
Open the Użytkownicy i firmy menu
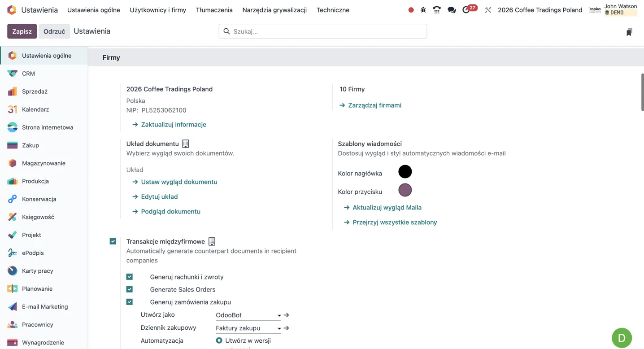pyautogui.click(x=158, y=10)
